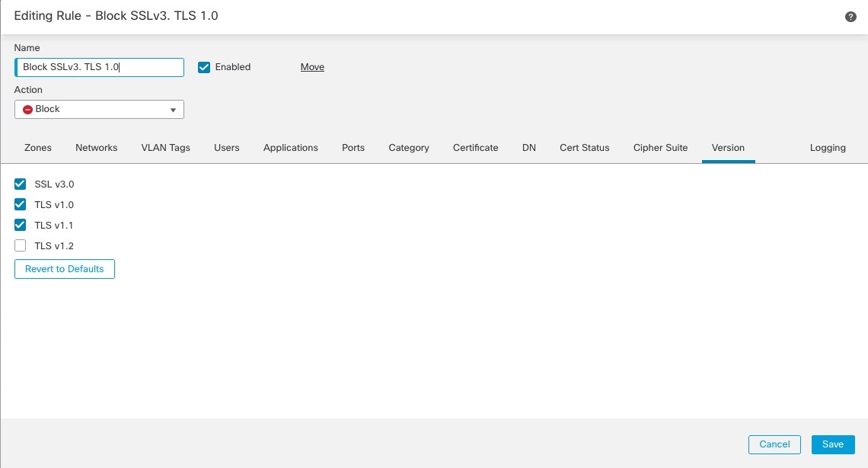Click the red Block icon in Action

(x=27, y=110)
